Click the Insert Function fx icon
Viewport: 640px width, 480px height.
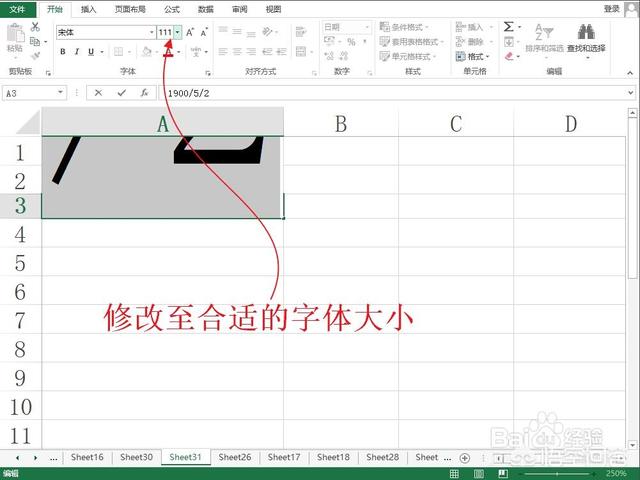(144, 93)
